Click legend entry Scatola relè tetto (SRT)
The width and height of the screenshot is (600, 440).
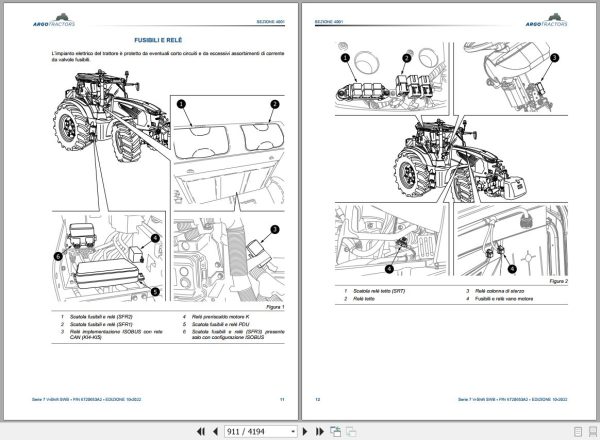(379, 291)
